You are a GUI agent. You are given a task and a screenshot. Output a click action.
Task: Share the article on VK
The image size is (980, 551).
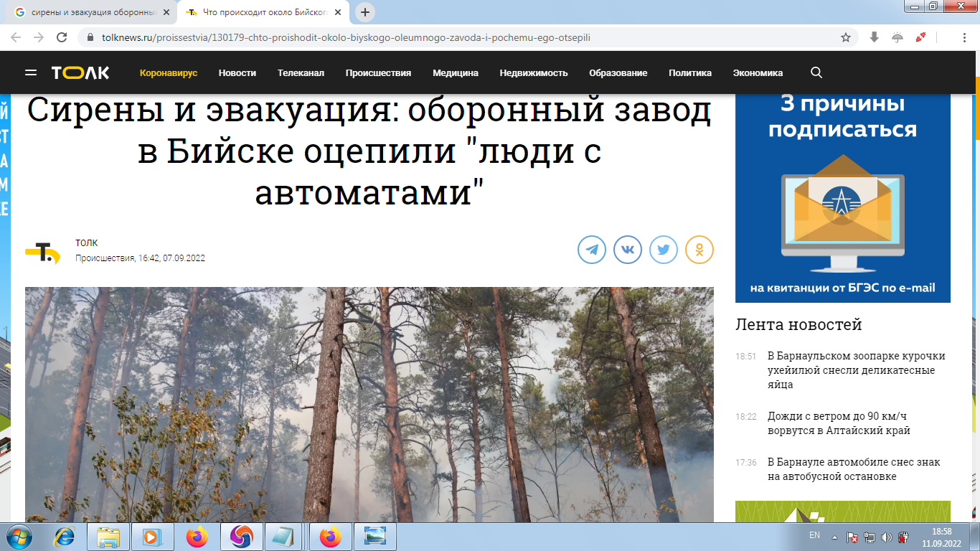pos(627,250)
